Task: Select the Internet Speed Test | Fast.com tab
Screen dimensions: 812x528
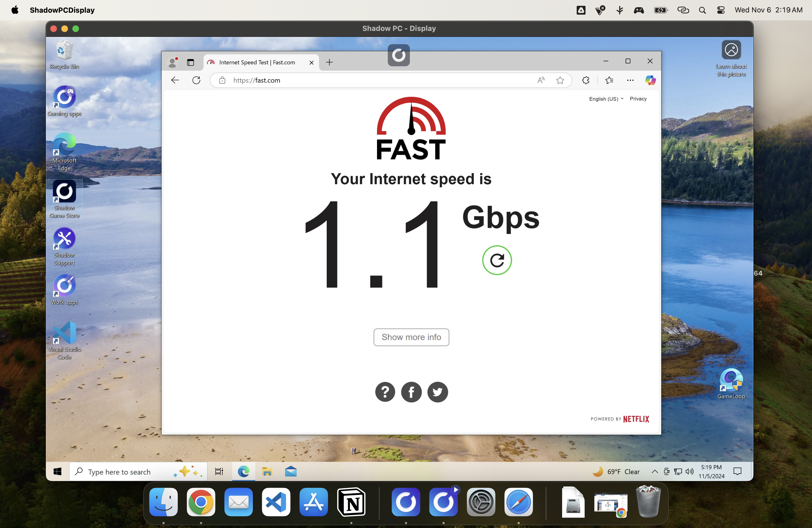Action: tap(257, 62)
